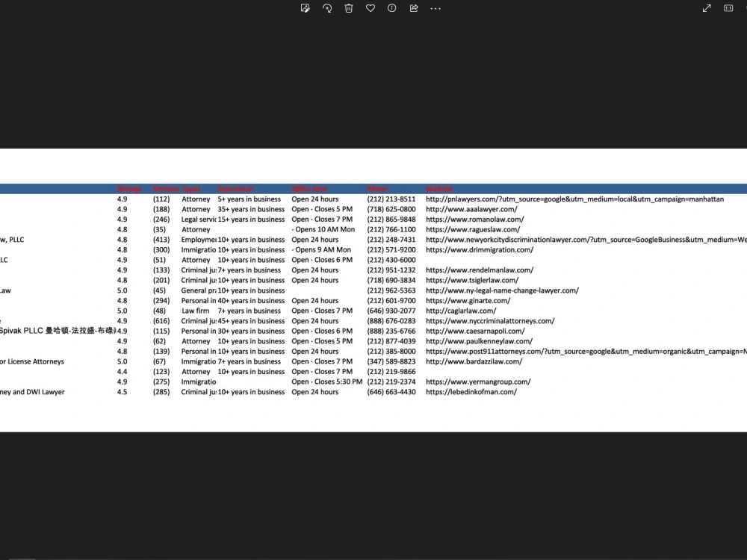This screenshot has width=747, height=560.
Task: Select the pnlawyers.com URL text
Action: point(574,199)
